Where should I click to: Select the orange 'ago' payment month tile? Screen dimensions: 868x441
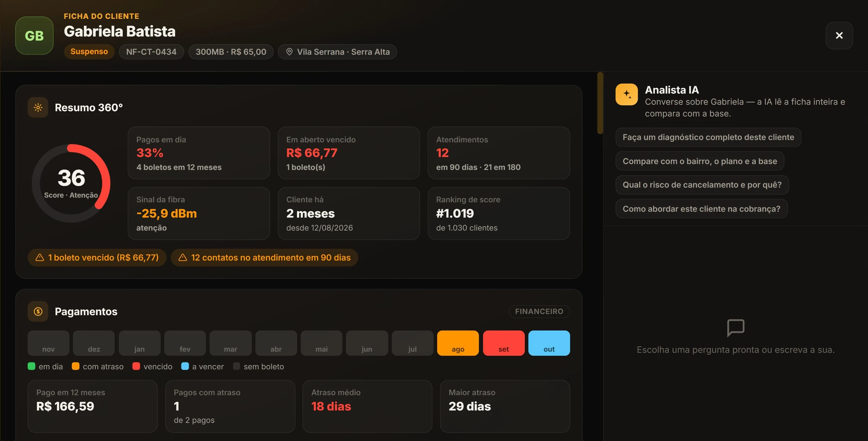tap(458, 343)
